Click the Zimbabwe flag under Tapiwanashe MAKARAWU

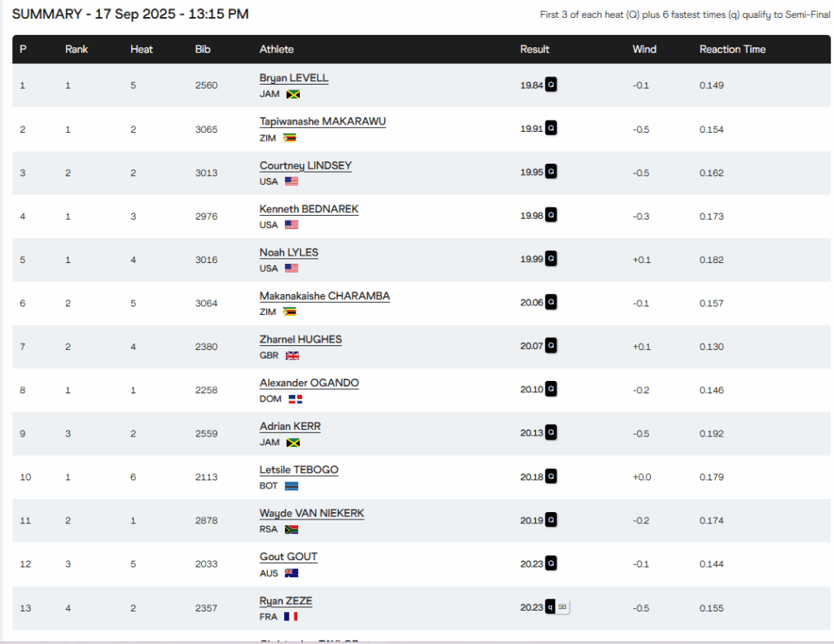[x=289, y=138]
